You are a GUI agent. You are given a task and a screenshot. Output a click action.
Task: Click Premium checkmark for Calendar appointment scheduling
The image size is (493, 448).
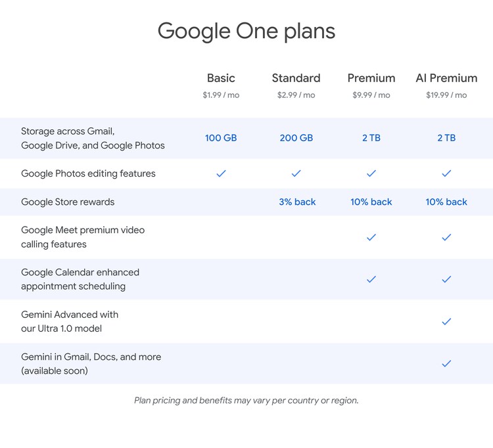(371, 279)
